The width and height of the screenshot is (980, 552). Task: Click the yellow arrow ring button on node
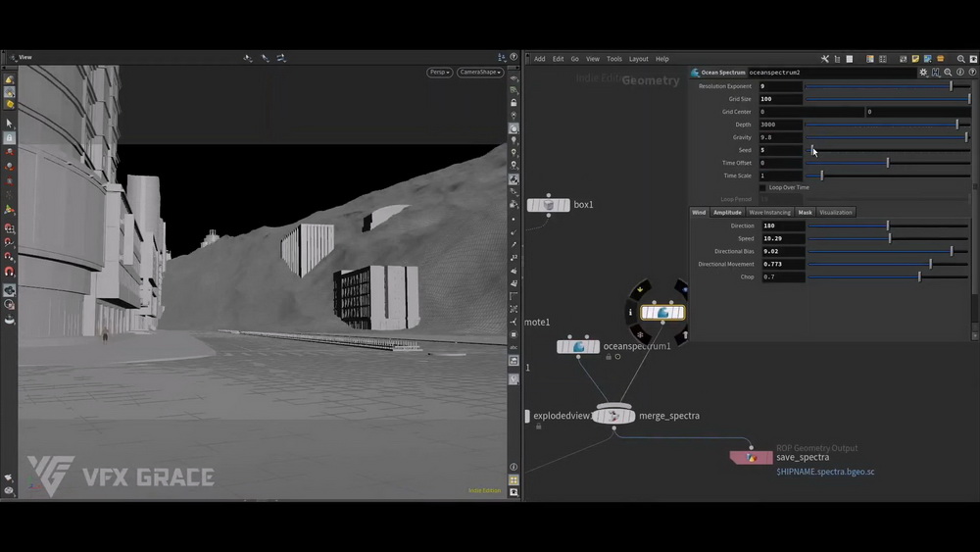(x=640, y=290)
